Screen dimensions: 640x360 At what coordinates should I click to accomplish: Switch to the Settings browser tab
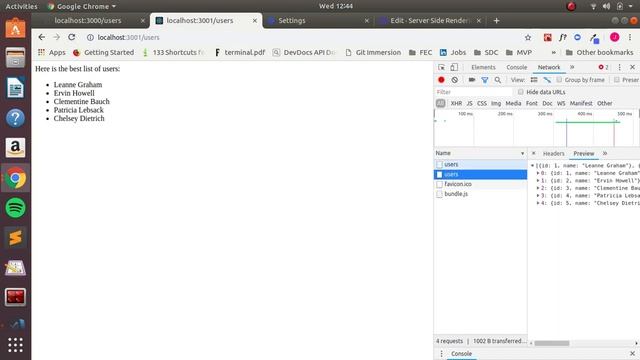click(x=291, y=20)
